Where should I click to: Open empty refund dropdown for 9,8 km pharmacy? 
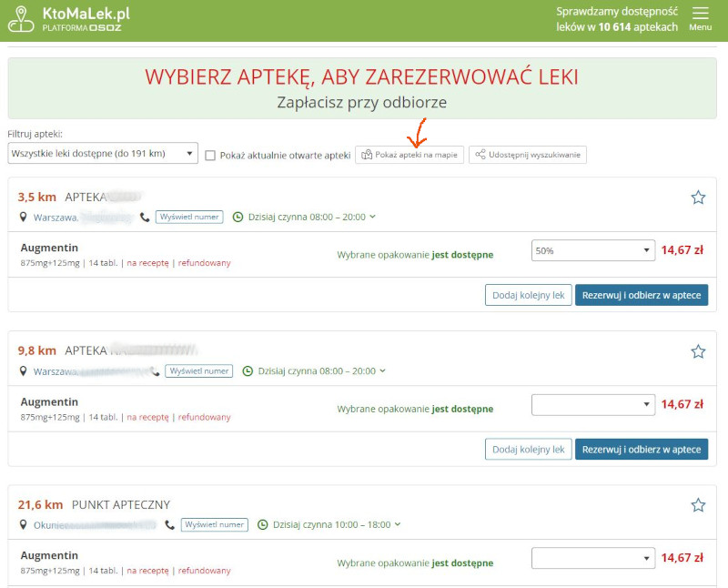[x=592, y=404]
